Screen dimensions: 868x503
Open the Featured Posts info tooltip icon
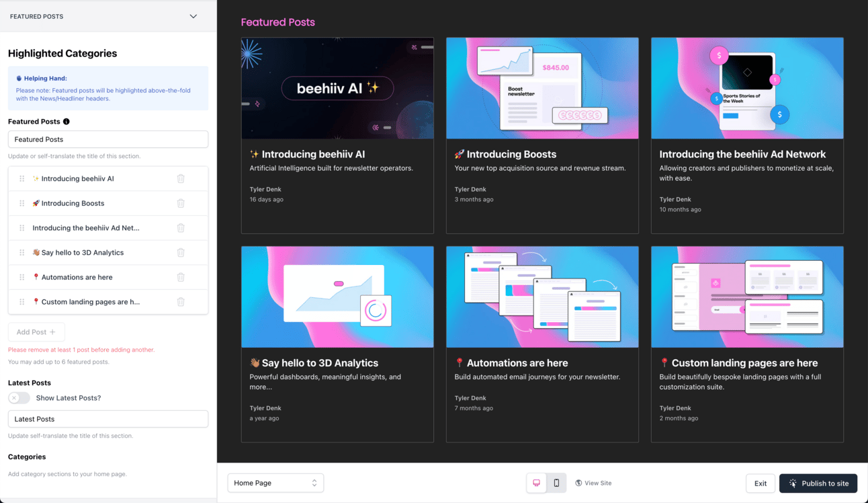(x=67, y=122)
